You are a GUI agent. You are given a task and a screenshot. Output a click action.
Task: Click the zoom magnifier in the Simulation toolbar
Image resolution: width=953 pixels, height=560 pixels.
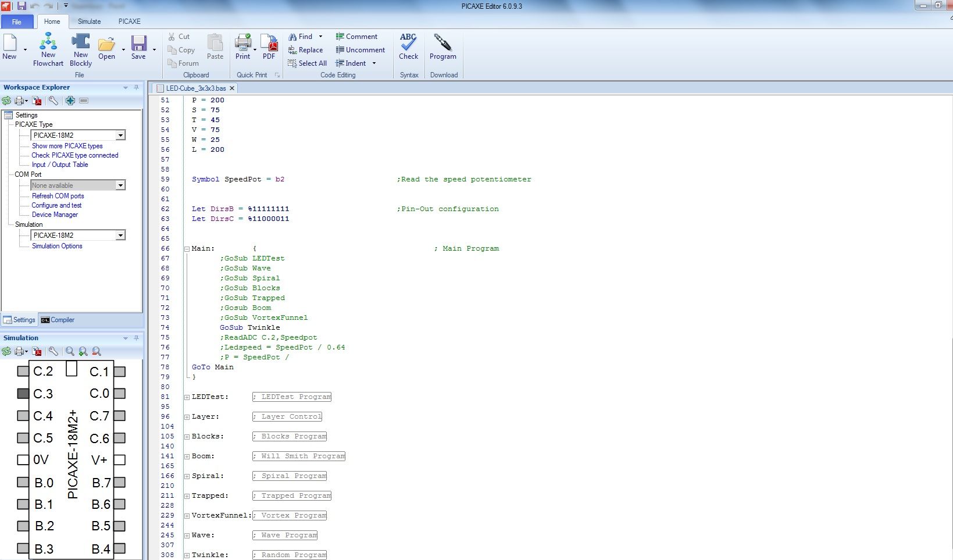(70, 351)
